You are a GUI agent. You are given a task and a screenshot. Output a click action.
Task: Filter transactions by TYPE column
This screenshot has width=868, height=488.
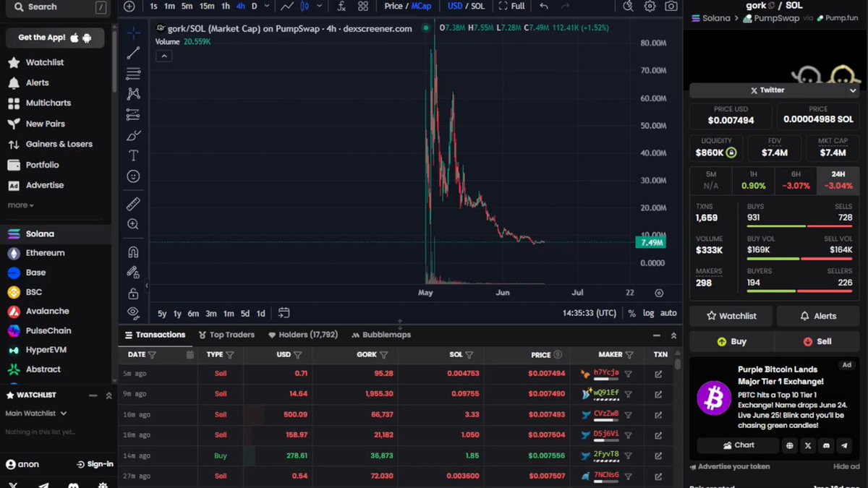click(230, 355)
